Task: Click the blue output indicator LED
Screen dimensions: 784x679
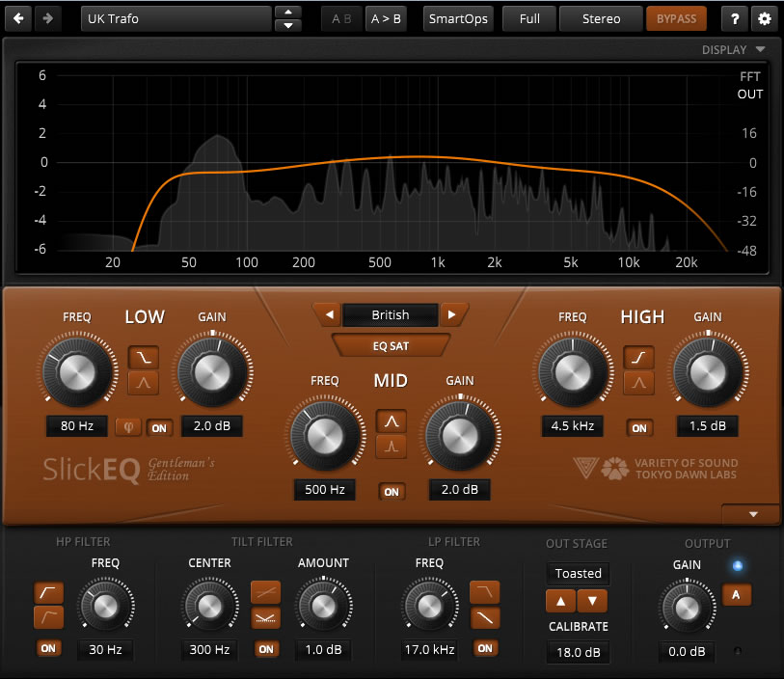Action: [737, 565]
